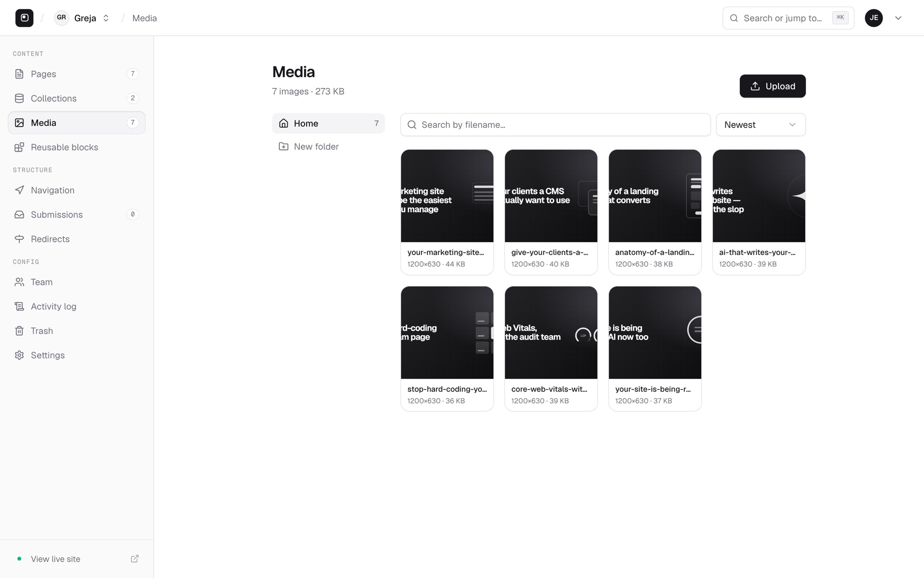Screen dimensions: 924x578
Task: Open your-marketing-site image thumbnail
Action: 447,196
